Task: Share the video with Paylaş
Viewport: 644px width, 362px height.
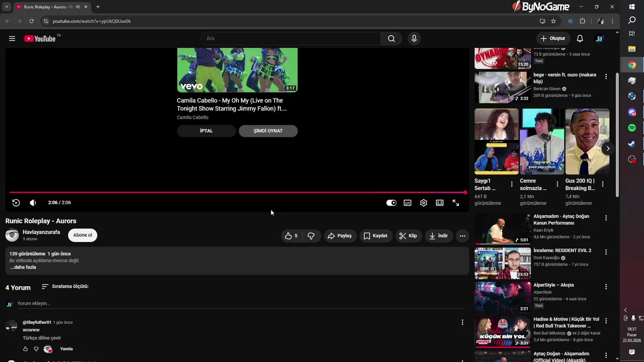Action: click(x=340, y=236)
